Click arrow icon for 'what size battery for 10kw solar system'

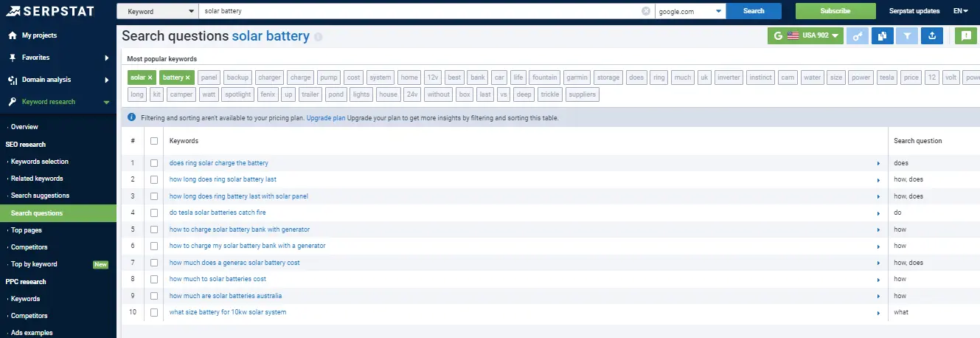click(878, 312)
